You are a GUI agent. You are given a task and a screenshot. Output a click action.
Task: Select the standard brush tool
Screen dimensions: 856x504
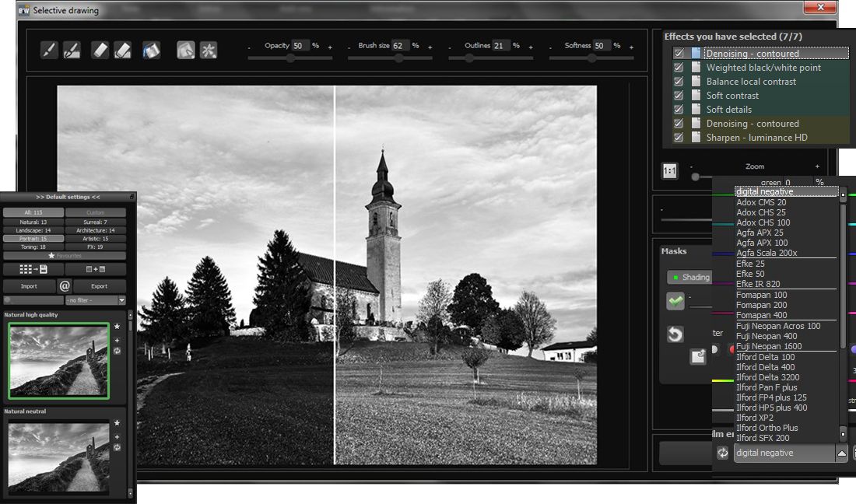49,48
